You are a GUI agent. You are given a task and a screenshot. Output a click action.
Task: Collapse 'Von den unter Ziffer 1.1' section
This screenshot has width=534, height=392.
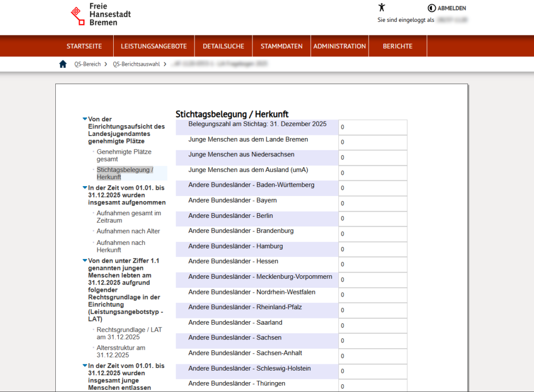(85, 260)
